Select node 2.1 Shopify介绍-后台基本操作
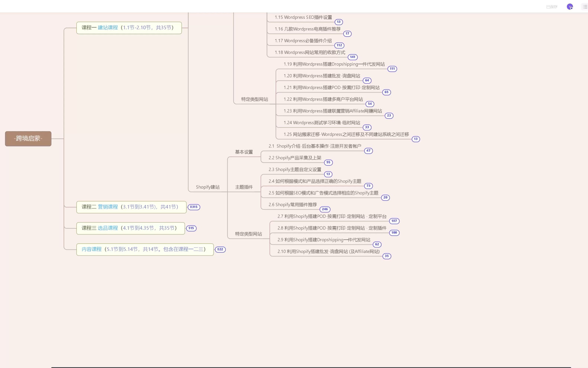 click(315, 146)
